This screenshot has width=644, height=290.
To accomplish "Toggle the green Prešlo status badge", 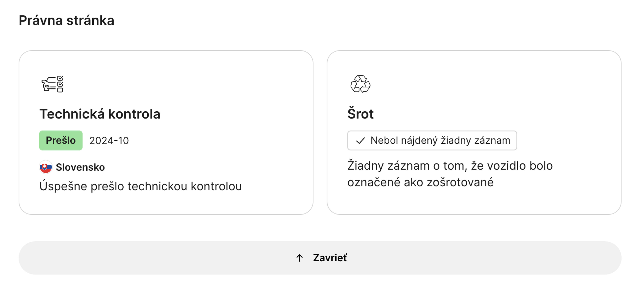I will [61, 140].
